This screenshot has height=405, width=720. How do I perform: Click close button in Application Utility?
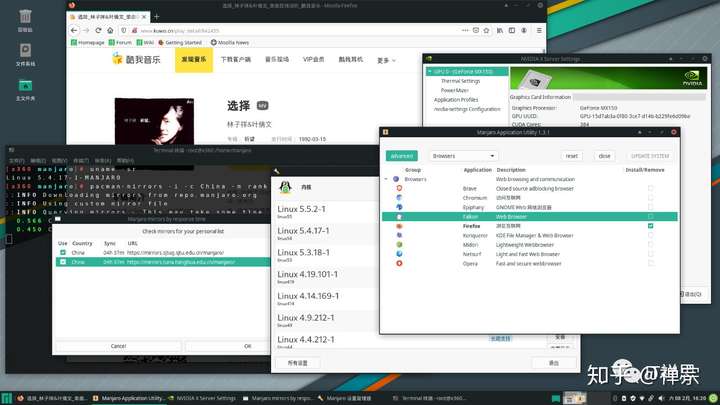pos(604,156)
